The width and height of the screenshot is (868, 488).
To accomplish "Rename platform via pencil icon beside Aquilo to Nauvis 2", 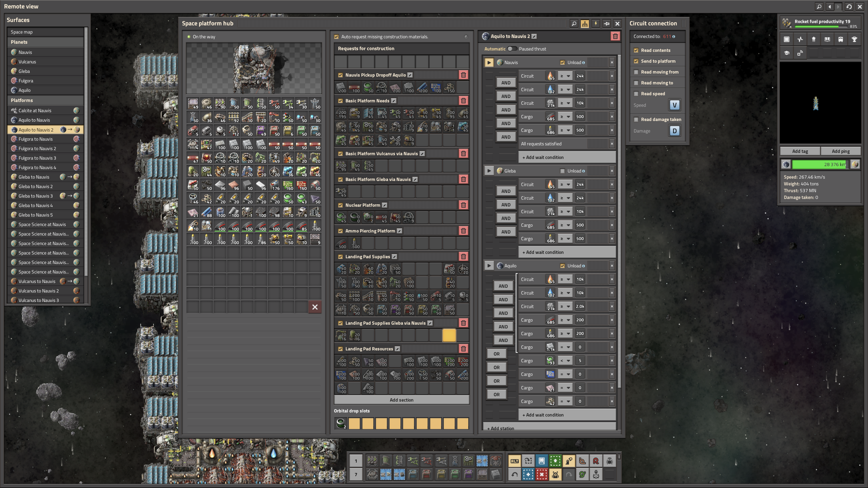I will click(534, 36).
